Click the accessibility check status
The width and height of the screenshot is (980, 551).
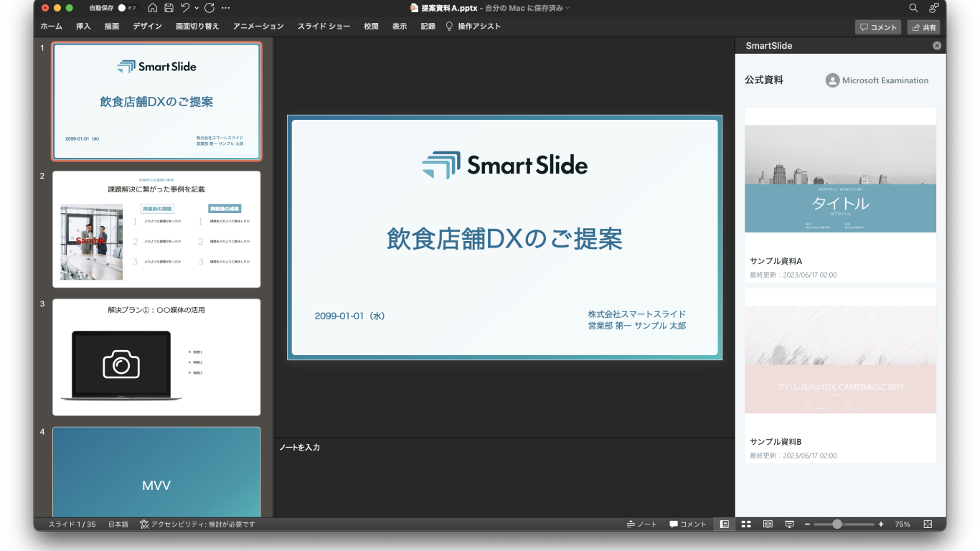[197, 524]
